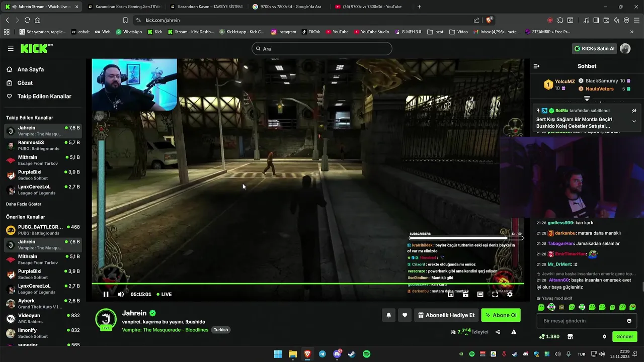Screen dimensions: 644x362
Task: Click Abonelik Hediye Et button
Action: click(x=446, y=315)
